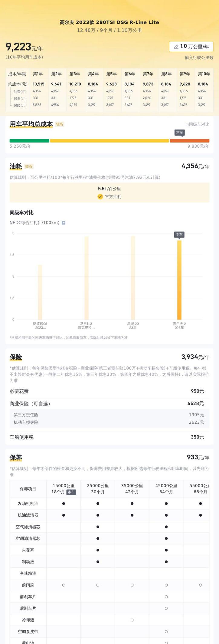Click the NEDC fuel consumption info icon

pos(64,223)
